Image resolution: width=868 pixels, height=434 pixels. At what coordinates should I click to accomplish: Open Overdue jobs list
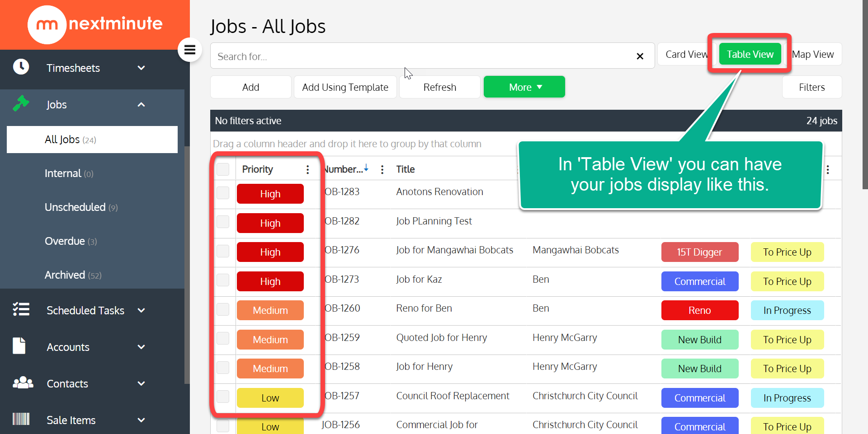click(x=71, y=241)
